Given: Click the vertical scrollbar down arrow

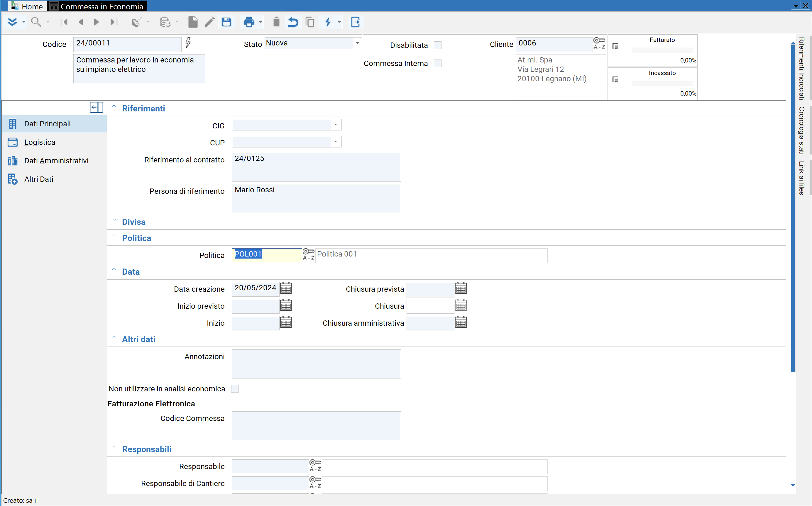Looking at the screenshot, I should (x=793, y=485).
